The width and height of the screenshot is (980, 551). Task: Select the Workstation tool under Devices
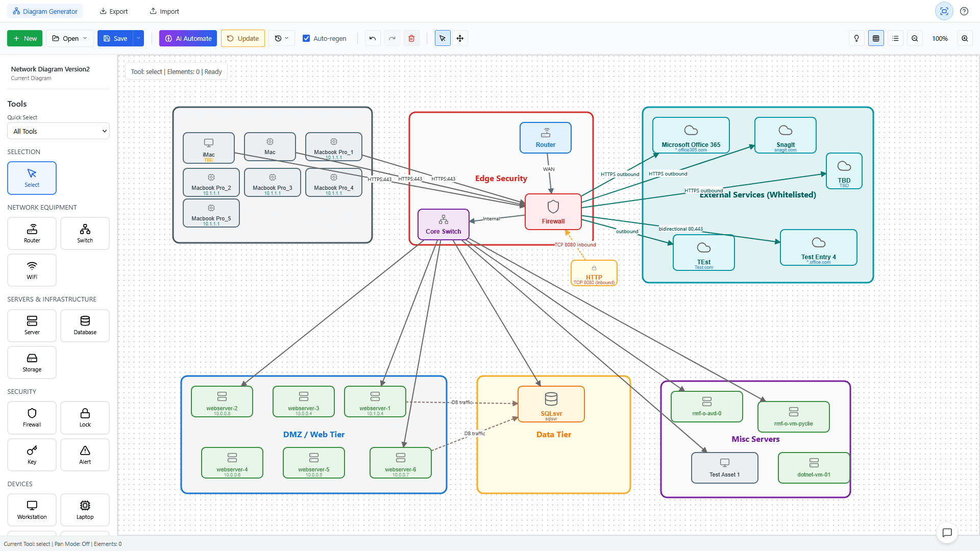pos(32,510)
